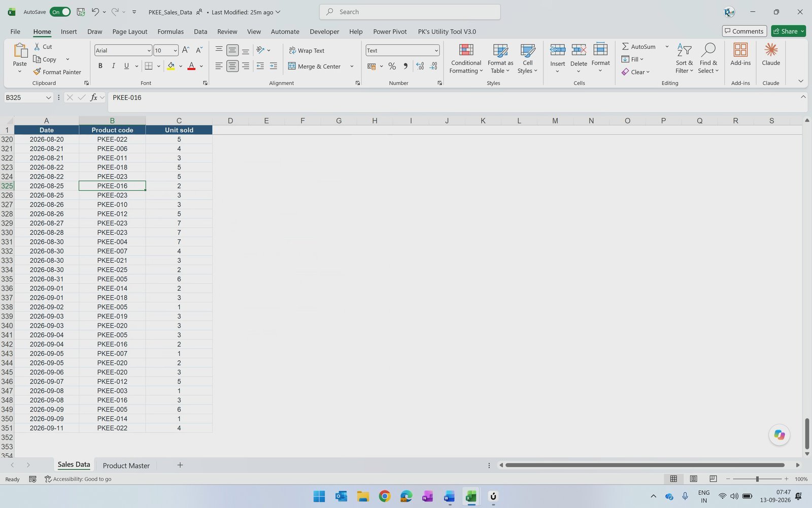This screenshot has width=812, height=508.
Task: Add a new sheet with plus button
Action: (x=180, y=465)
